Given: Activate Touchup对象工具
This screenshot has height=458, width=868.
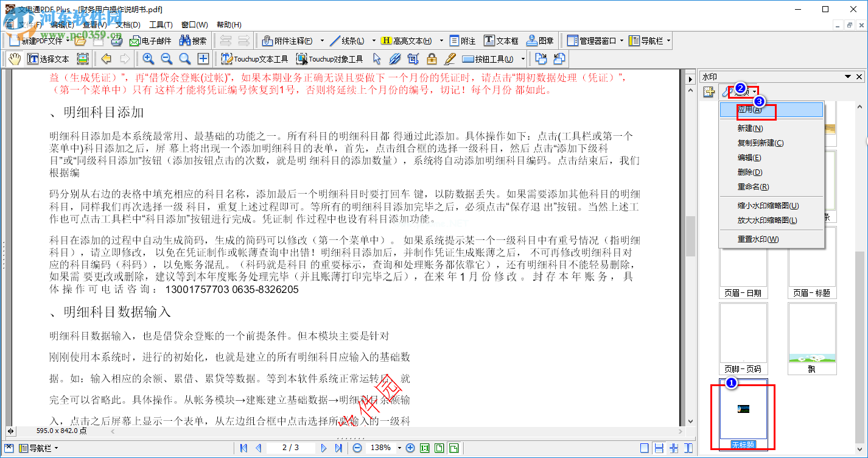Looking at the screenshot, I should [329, 59].
